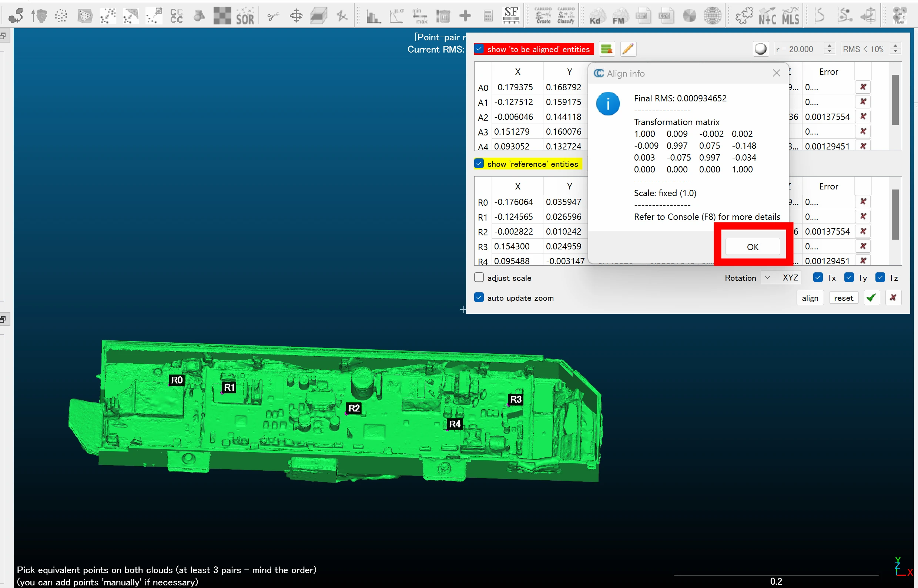Click the SOR filter icon
918x588 pixels.
tap(245, 16)
